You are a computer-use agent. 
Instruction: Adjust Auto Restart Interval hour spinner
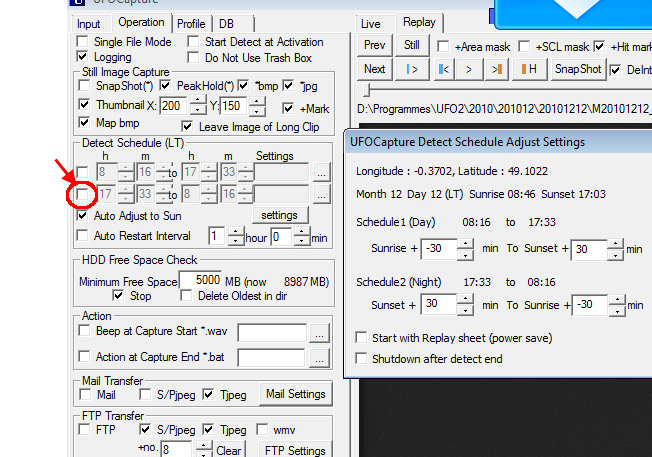click(x=235, y=236)
